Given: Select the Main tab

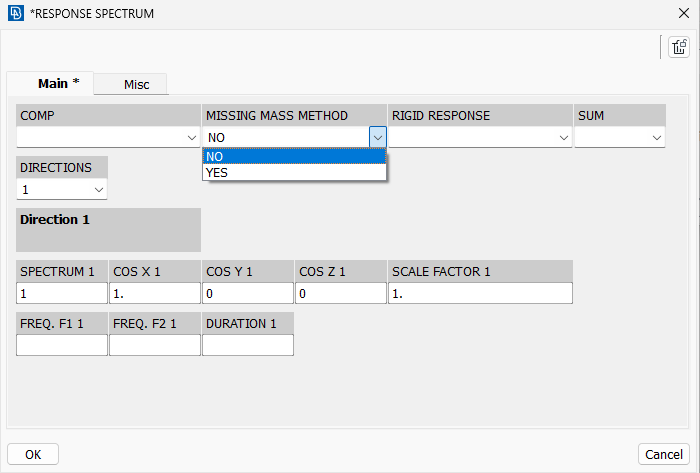Looking at the screenshot, I should click(x=50, y=83).
